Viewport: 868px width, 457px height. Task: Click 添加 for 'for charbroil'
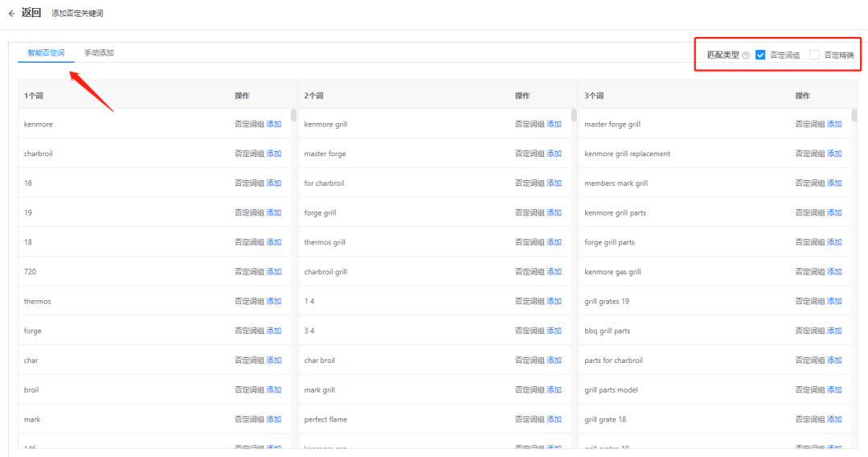point(554,183)
